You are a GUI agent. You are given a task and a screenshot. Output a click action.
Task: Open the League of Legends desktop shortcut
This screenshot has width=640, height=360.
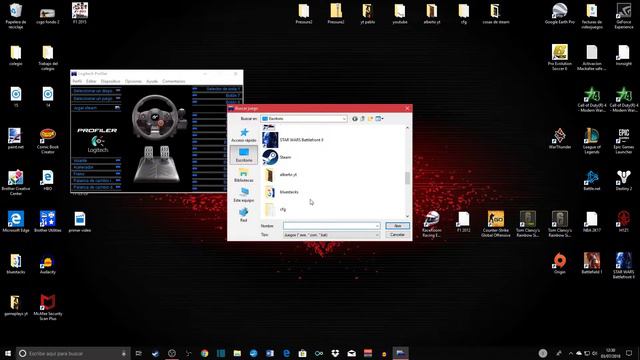pos(591,141)
